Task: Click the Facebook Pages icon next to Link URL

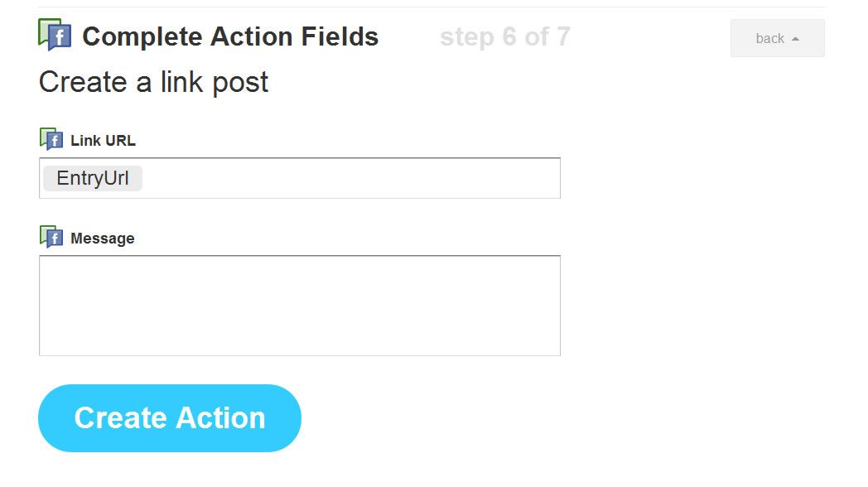Action: coord(51,139)
